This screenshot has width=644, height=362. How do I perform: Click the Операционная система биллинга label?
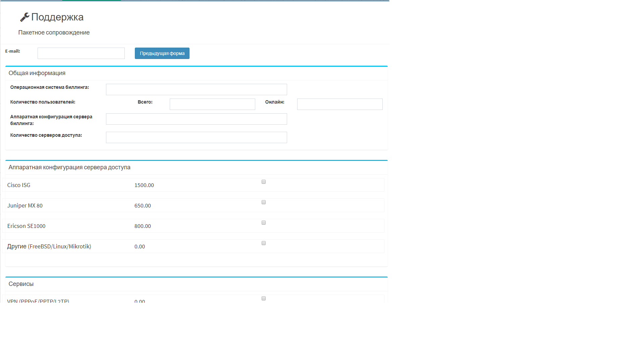[x=50, y=87]
